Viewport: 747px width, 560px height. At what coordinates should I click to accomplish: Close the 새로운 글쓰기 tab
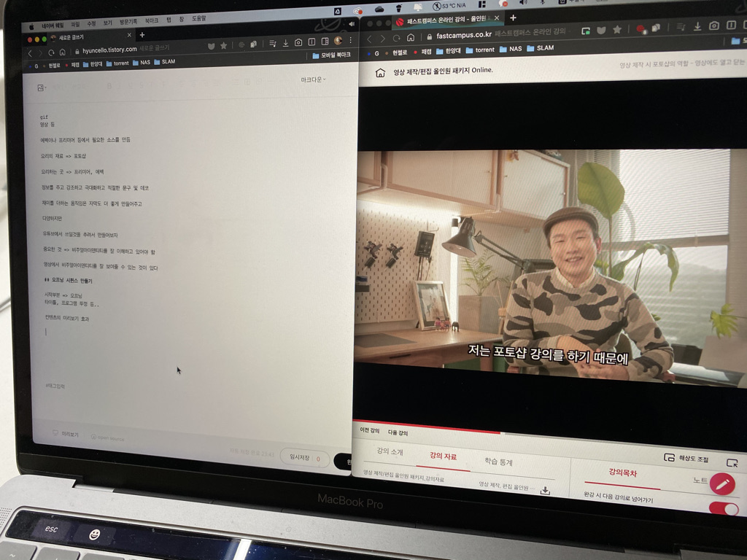(129, 35)
